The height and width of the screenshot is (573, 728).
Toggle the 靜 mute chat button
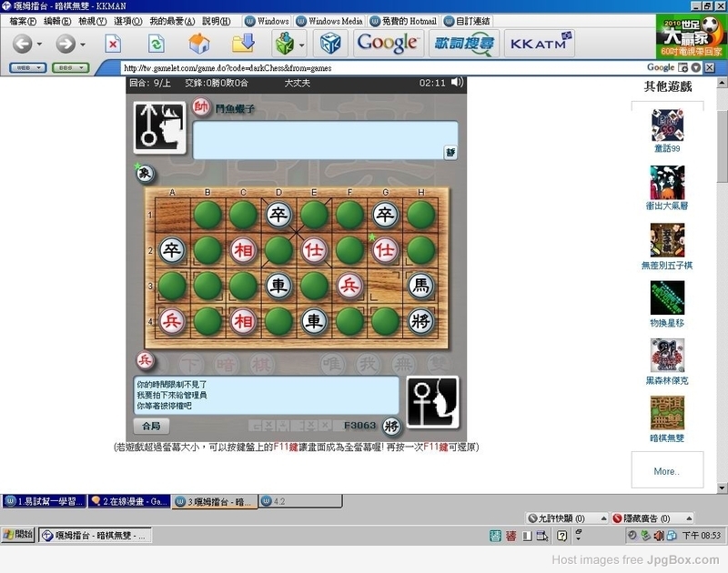pos(450,152)
